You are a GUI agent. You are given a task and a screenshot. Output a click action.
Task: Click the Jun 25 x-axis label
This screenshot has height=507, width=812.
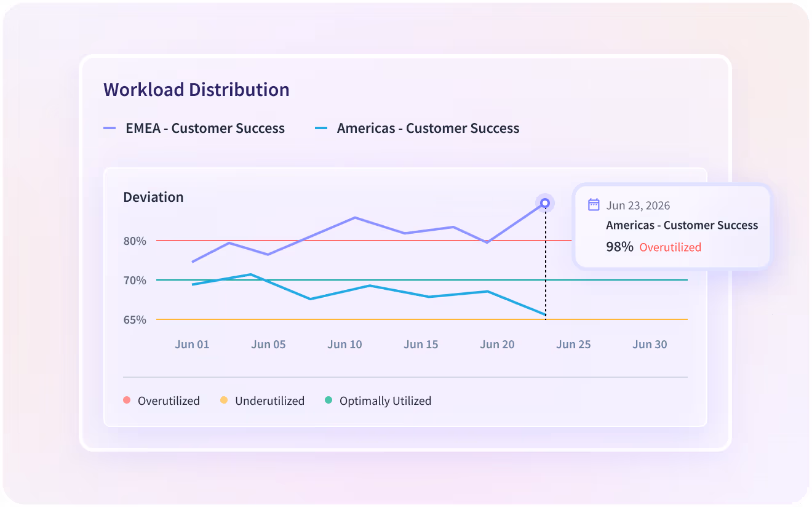tap(573, 345)
